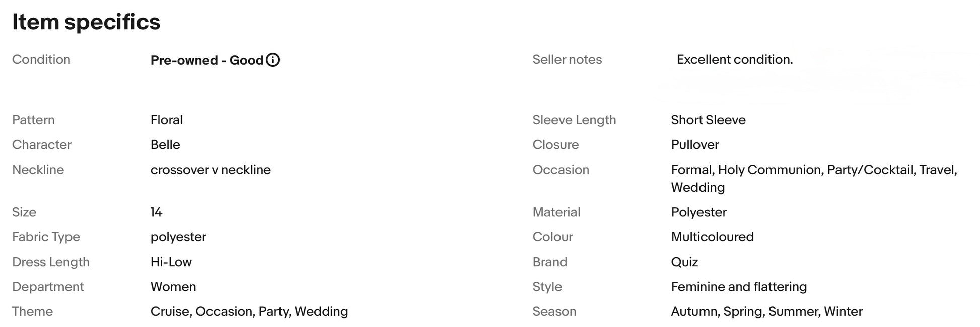Click the 'Feminine and flattering' style value
Viewport: 980px width, 327px height.
pyautogui.click(x=739, y=287)
